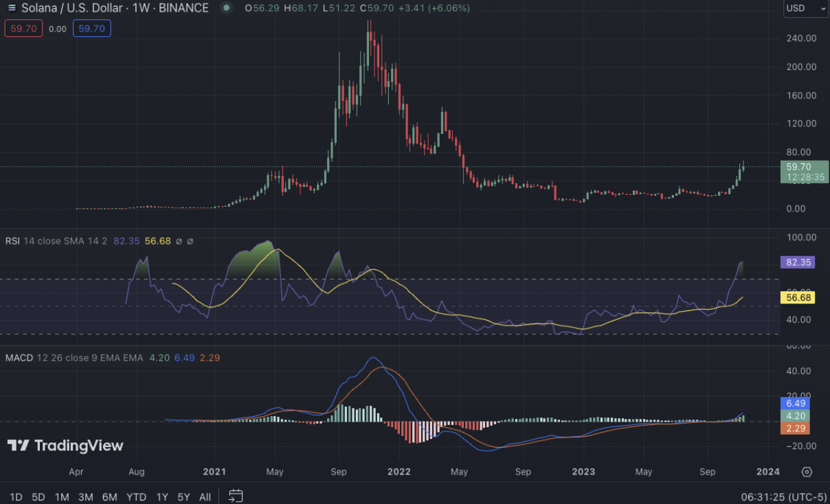This screenshot has height=504, width=830.
Task: Click the -20.00 MACD scale label
Action: click(800, 446)
